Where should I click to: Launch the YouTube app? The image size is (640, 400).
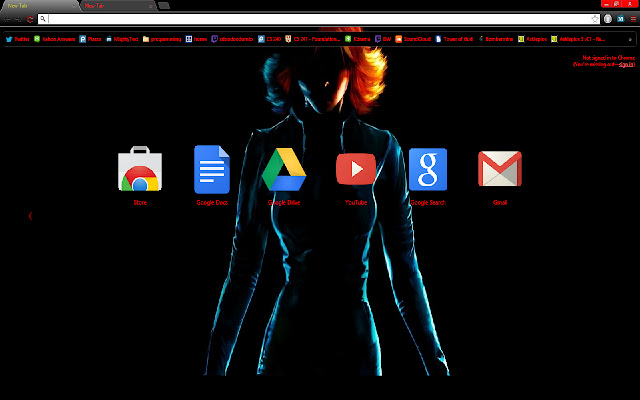[x=356, y=169]
